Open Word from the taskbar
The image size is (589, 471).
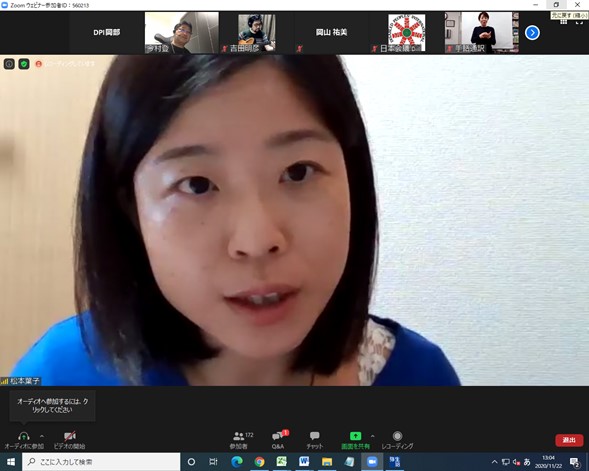point(304,462)
